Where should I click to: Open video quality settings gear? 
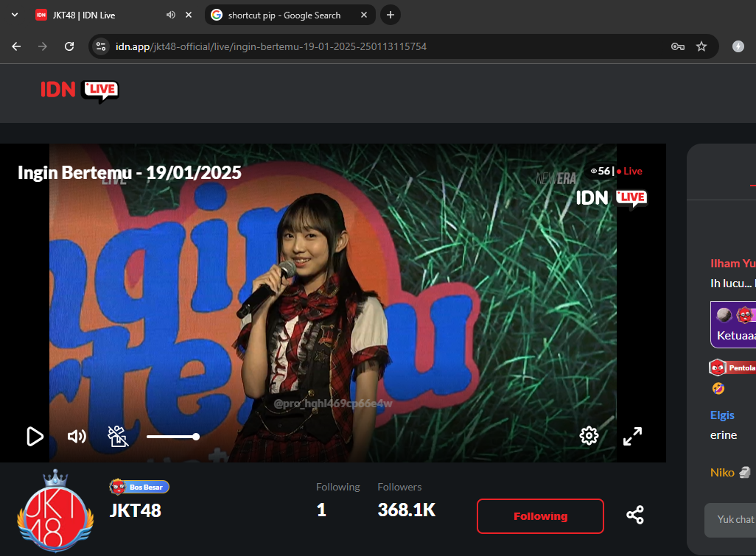click(588, 436)
